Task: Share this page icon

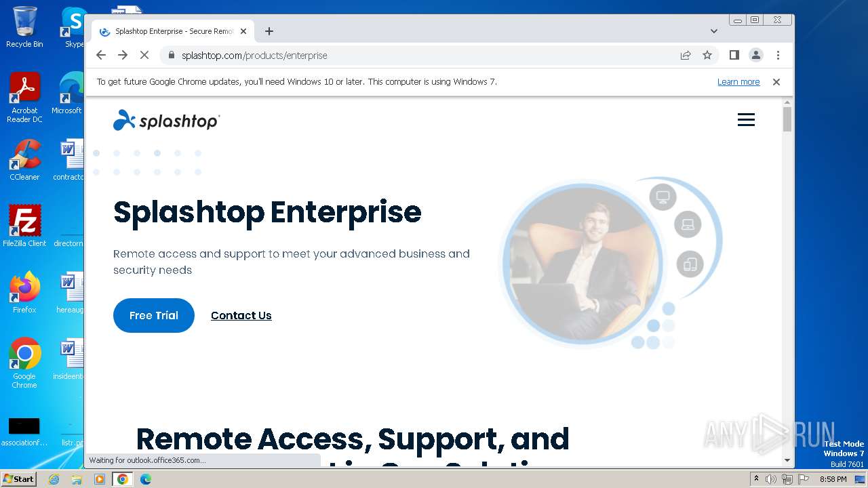Action: [686, 56]
